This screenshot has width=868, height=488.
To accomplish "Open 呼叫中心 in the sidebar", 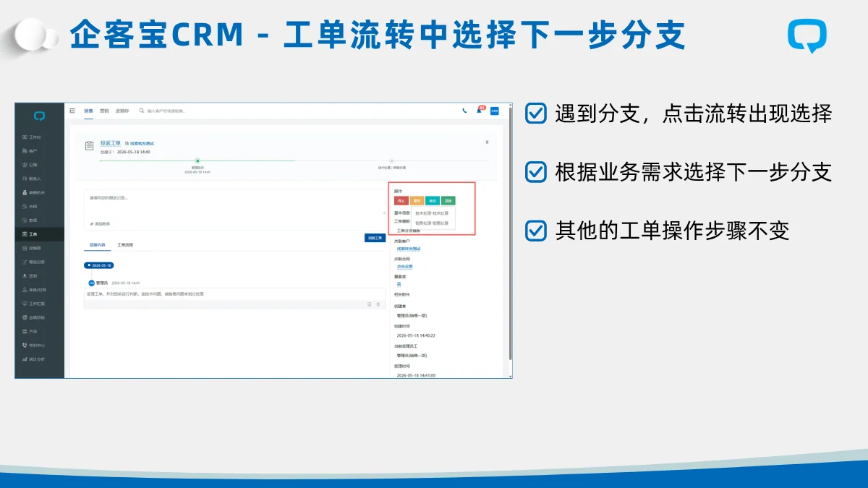I will [33, 345].
